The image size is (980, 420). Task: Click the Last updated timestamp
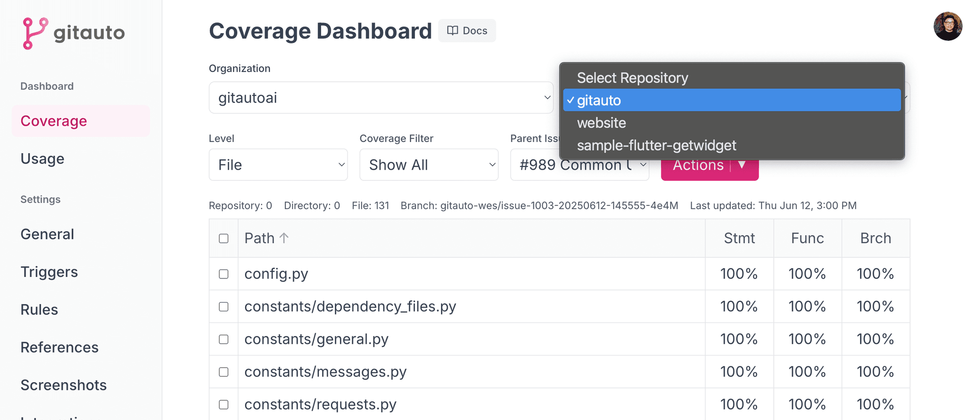click(x=773, y=205)
